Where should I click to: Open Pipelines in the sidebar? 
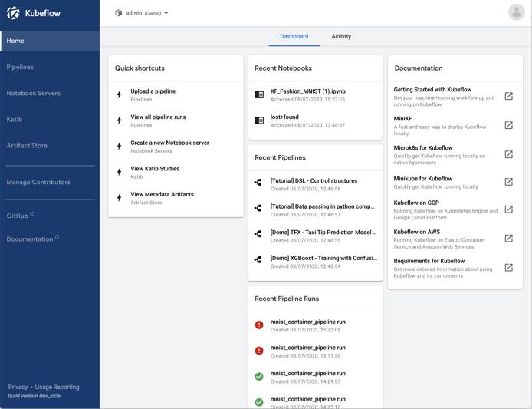21,68
